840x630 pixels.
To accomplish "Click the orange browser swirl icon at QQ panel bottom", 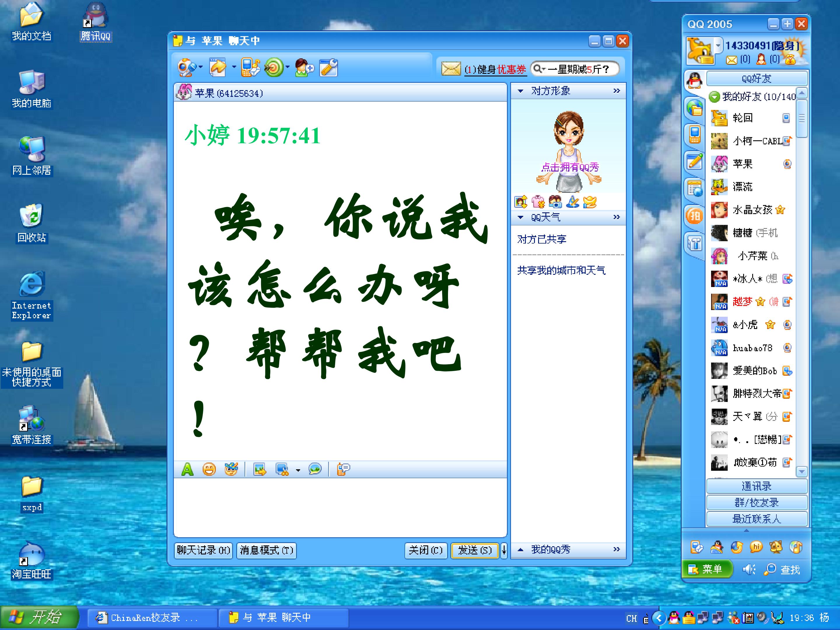I will pyautogui.click(x=737, y=547).
